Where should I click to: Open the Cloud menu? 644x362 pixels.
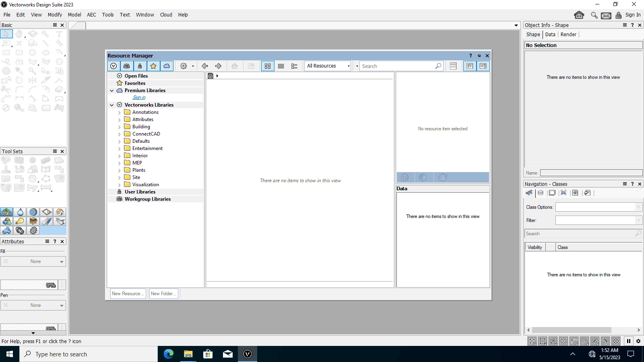click(x=166, y=15)
